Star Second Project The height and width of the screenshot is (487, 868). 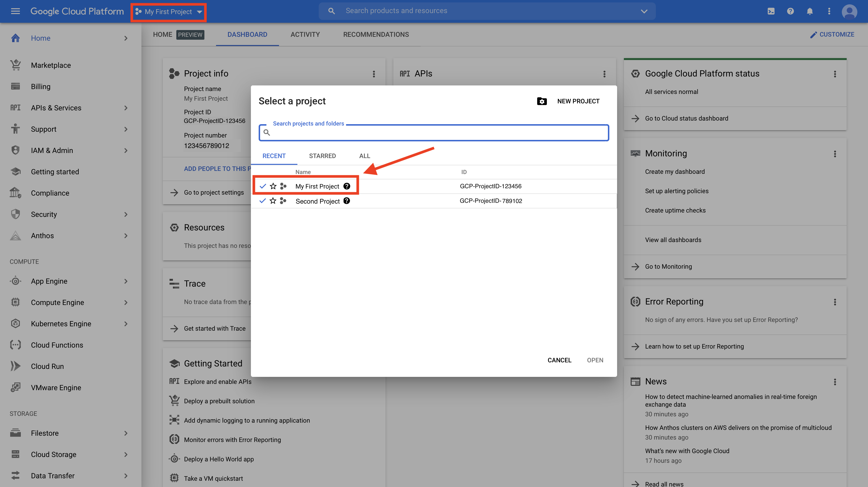[273, 201]
